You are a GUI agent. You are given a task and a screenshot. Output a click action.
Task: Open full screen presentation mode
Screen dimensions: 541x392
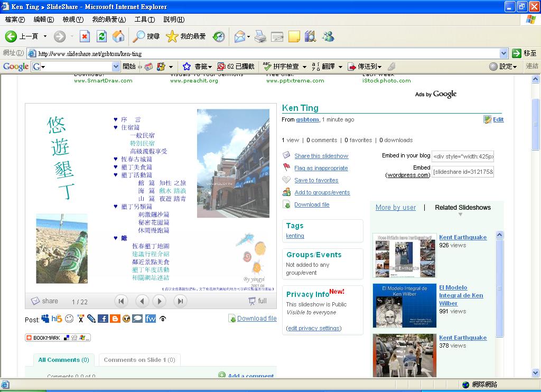click(258, 301)
